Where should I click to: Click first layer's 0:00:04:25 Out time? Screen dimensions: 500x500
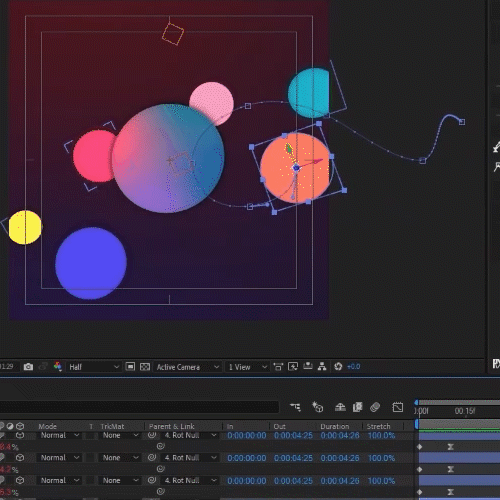[293, 435]
